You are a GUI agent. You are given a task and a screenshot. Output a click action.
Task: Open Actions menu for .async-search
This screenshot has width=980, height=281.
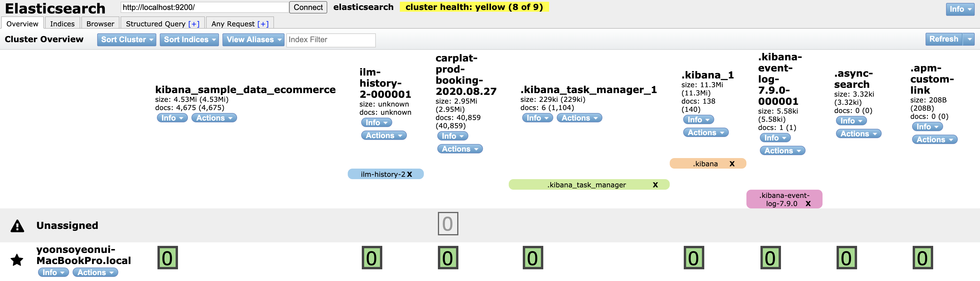click(x=859, y=133)
